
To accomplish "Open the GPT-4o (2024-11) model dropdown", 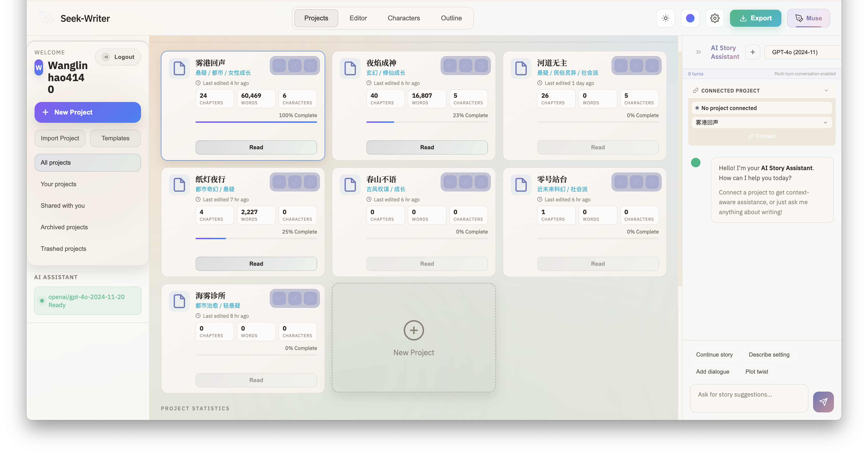I will [x=803, y=52].
